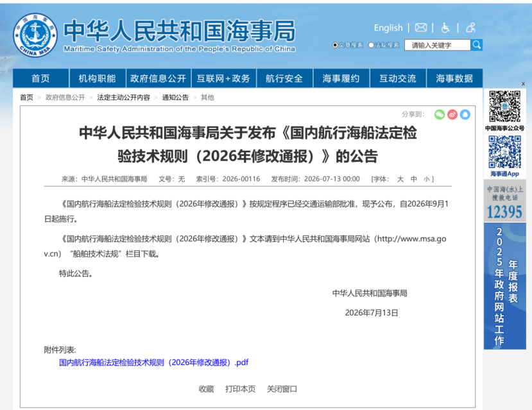
Task: Click the China MSA logo emblem
Action: coord(35,35)
